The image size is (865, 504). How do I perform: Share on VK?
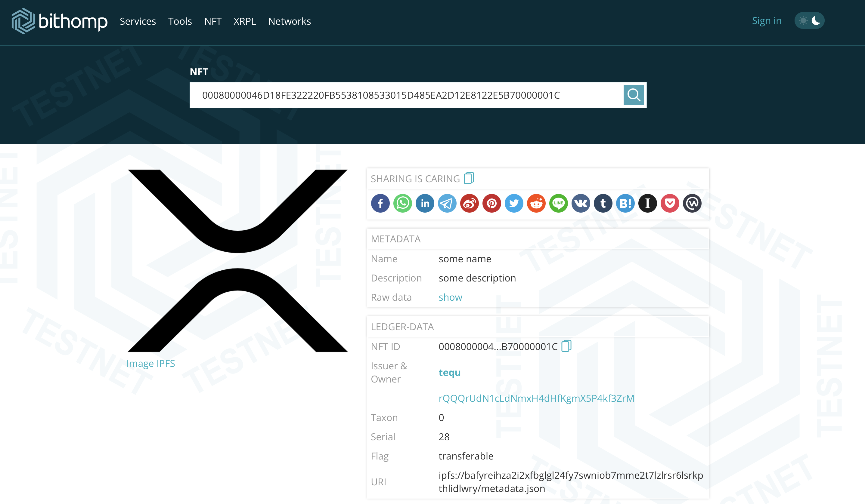click(581, 204)
